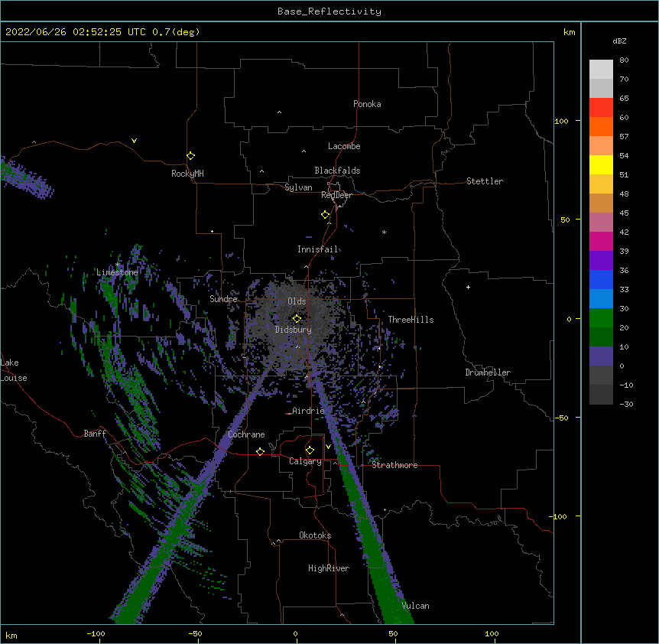Click the -30 value in the dBZ legend
Screen dimensions: 659x644
pos(626,405)
